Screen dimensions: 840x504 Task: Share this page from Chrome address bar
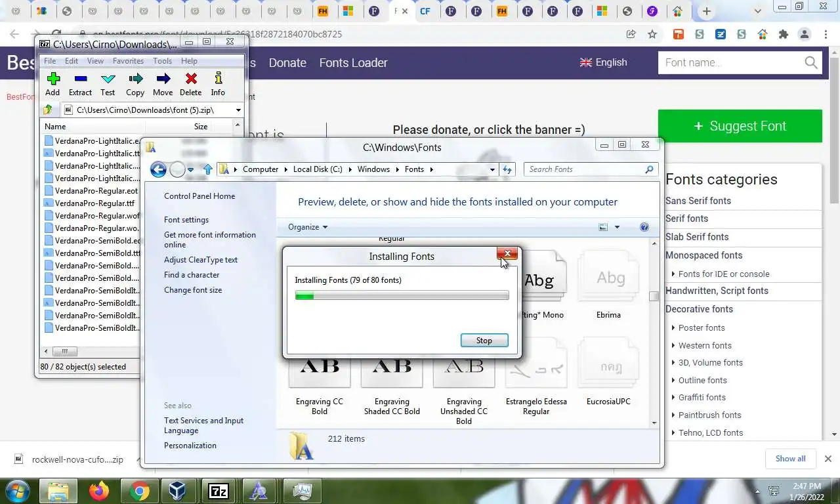coord(631,34)
